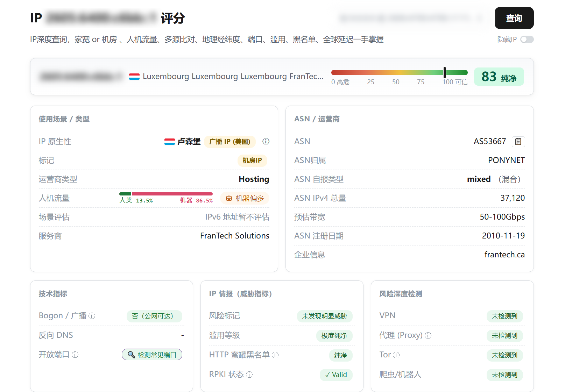Image resolution: width=572 pixels, height=392 pixels.
Task: Click the 2010-11-19 registration date
Action: 503,236
